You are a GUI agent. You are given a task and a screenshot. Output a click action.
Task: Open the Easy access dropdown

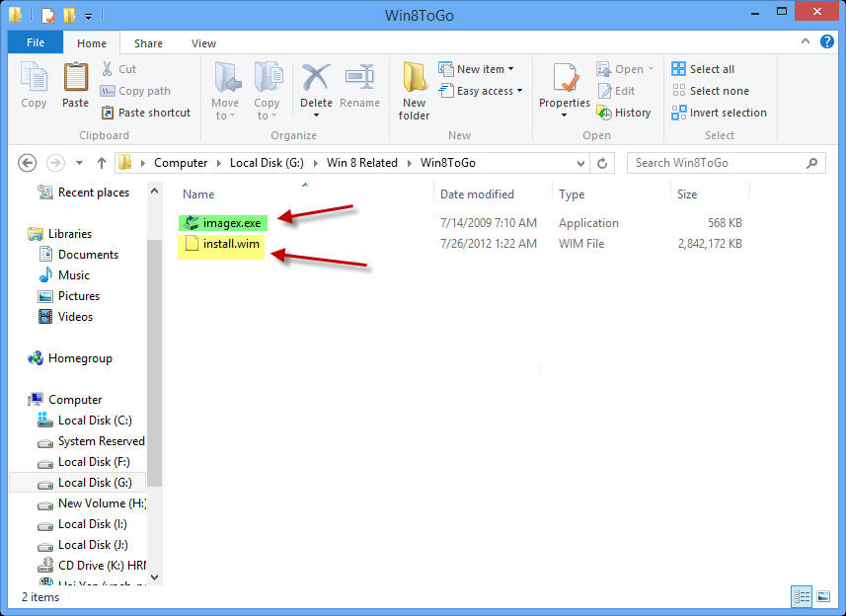pyautogui.click(x=481, y=91)
